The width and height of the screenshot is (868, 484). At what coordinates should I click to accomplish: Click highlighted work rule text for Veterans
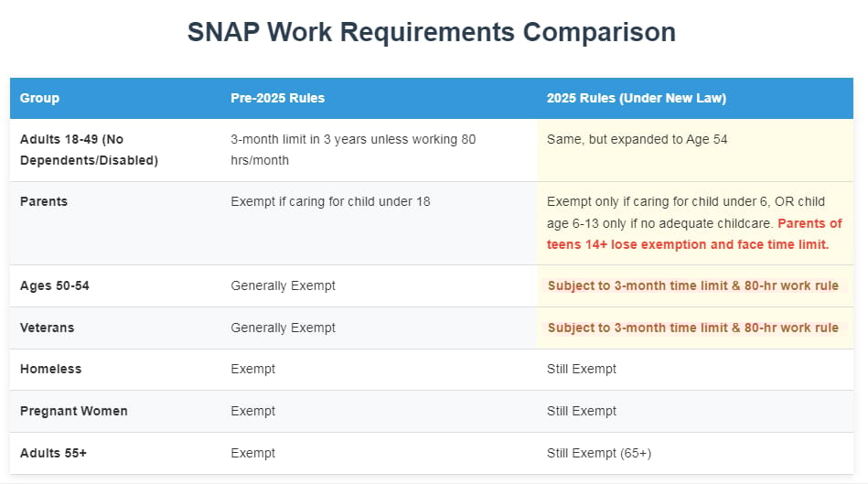click(x=693, y=328)
